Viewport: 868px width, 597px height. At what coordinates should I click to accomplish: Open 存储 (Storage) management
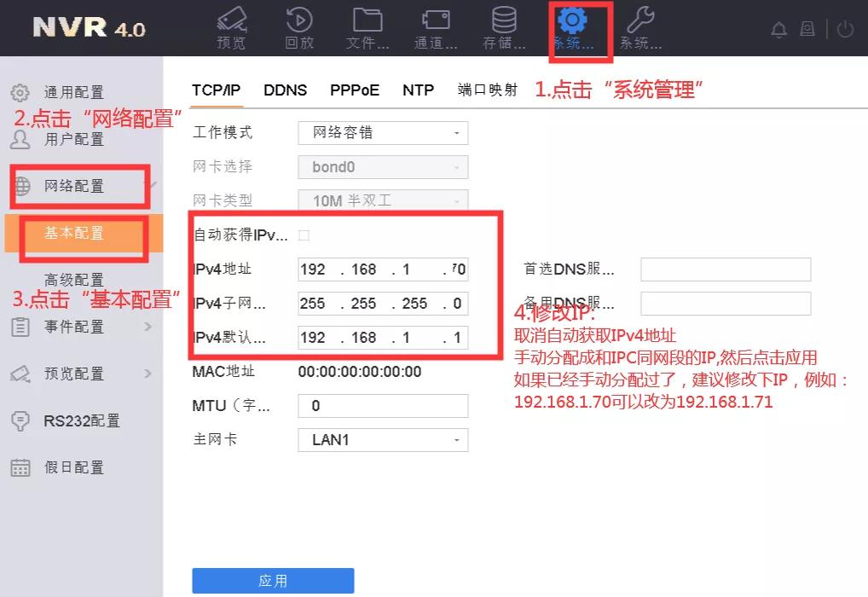(x=503, y=27)
